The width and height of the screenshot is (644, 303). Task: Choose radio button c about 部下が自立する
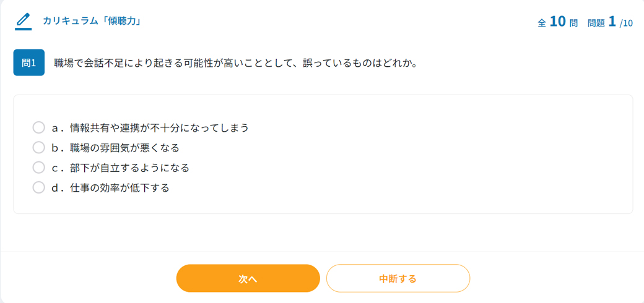(x=38, y=168)
